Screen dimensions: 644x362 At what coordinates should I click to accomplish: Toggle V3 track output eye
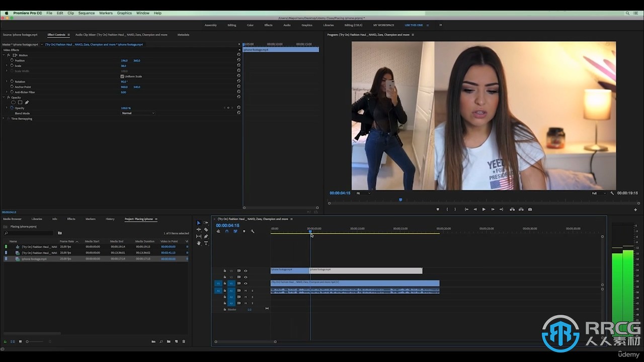pos(246,270)
